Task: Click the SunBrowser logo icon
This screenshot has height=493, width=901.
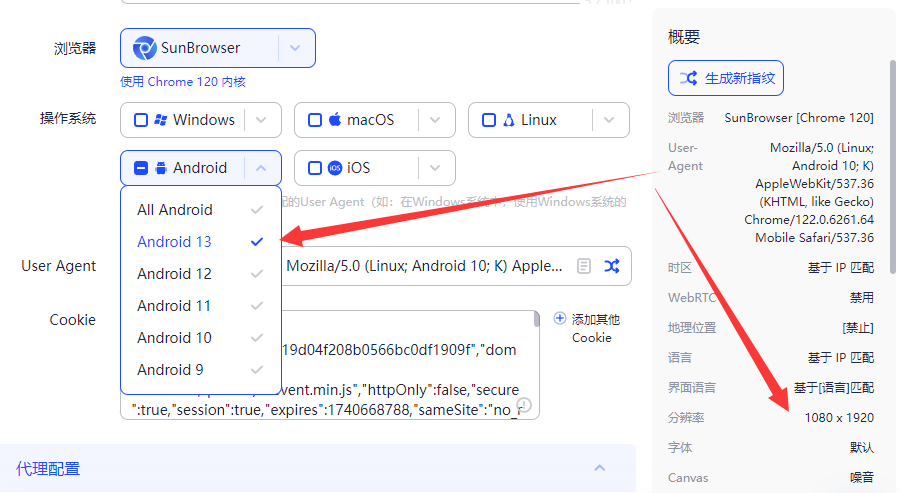Action: tap(145, 47)
